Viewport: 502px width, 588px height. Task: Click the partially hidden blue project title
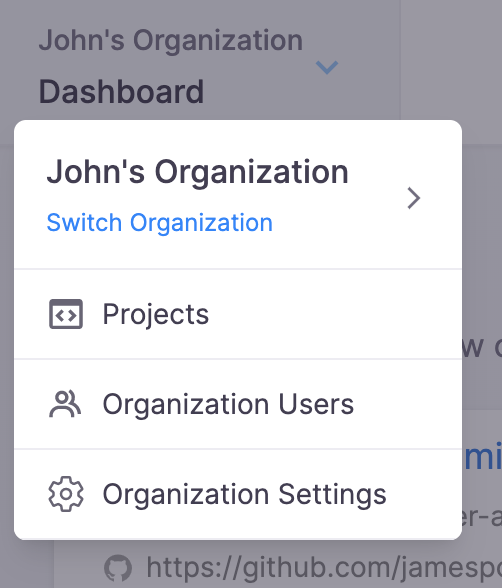(483, 456)
